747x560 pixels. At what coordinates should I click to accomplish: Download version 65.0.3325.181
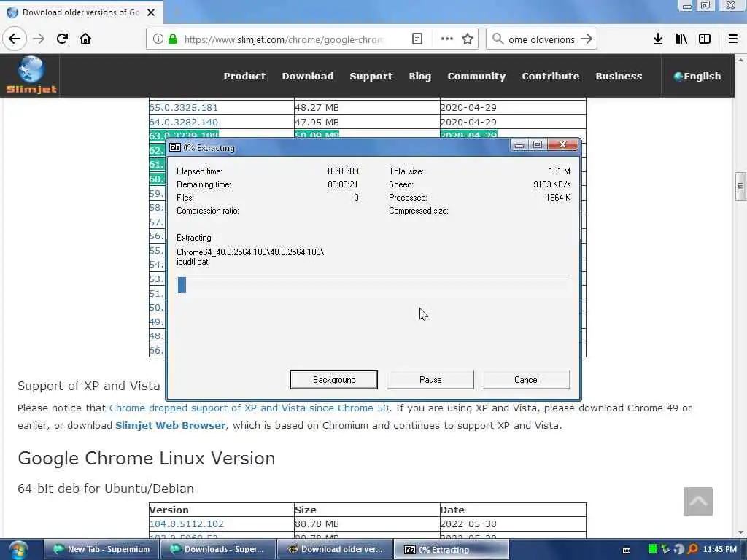tap(183, 108)
